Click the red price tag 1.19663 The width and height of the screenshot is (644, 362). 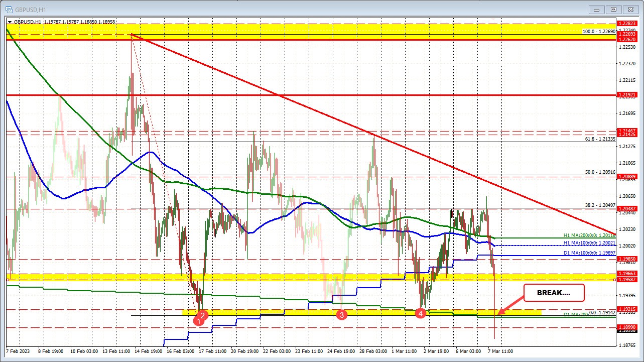(x=627, y=274)
